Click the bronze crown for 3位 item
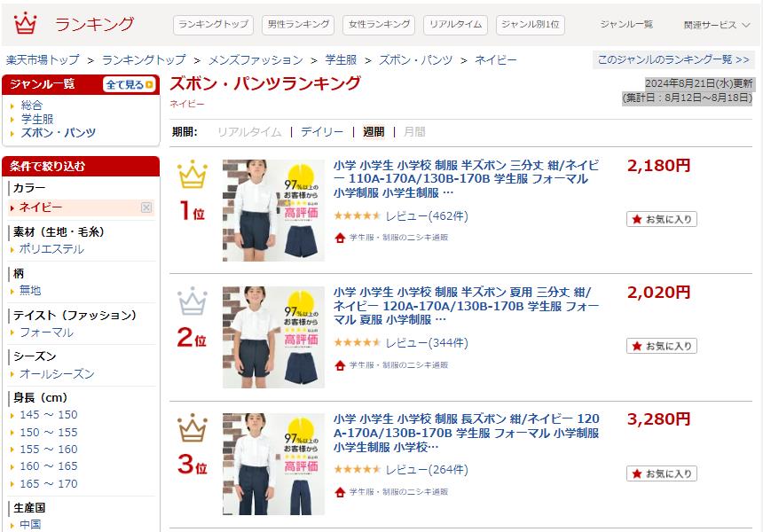This screenshot has width=763, height=532. pyautogui.click(x=193, y=428)
